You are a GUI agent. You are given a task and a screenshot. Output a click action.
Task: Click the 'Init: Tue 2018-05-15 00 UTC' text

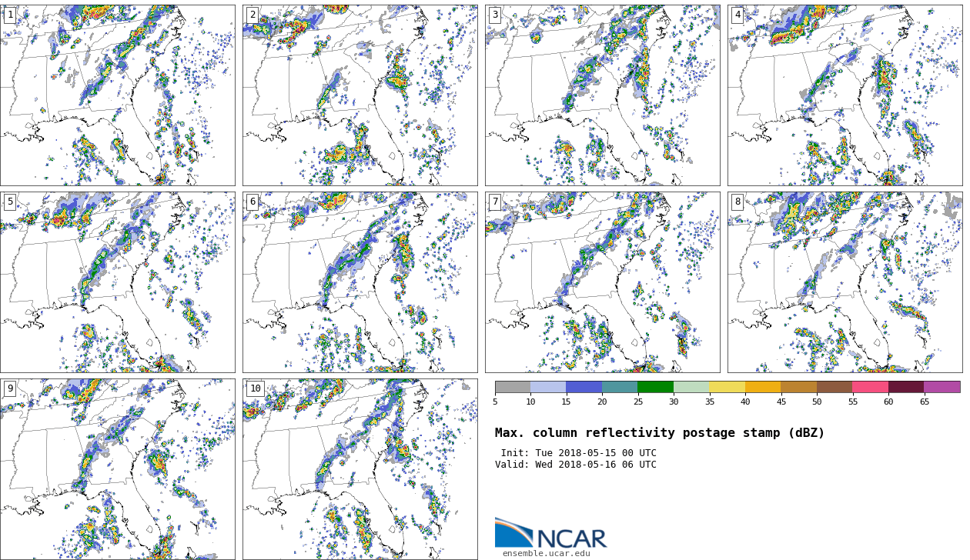click(x=579, y=453)
